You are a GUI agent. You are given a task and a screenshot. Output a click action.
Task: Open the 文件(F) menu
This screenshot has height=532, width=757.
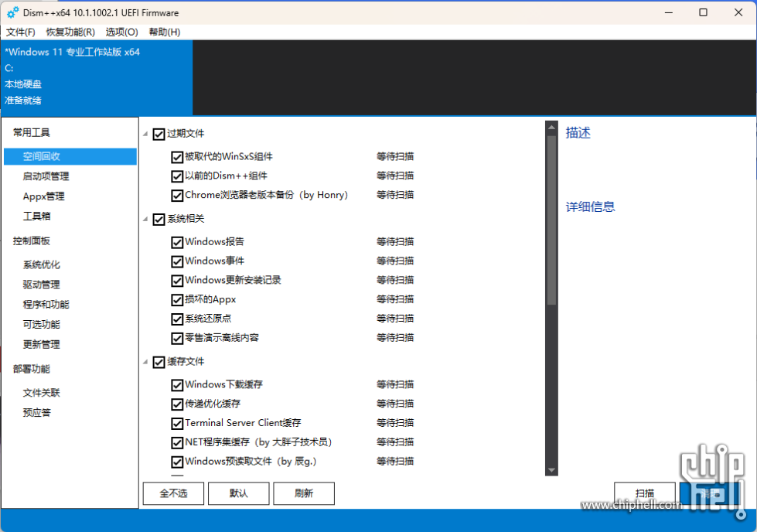click(20, 32)
